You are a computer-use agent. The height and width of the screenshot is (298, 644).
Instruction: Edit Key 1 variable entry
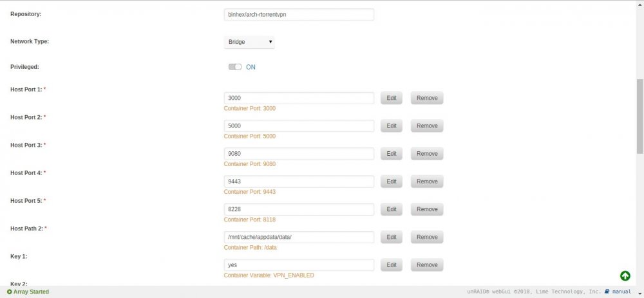click(392, 265)
